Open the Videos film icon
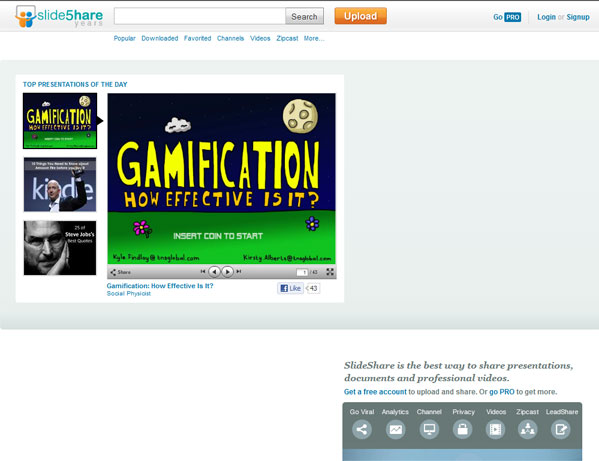The image size is (599, 461). pos(495,429)
